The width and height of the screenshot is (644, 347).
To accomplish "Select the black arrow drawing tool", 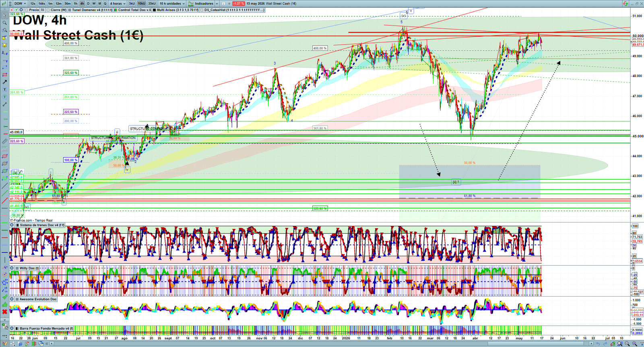I will coord(4,82).
